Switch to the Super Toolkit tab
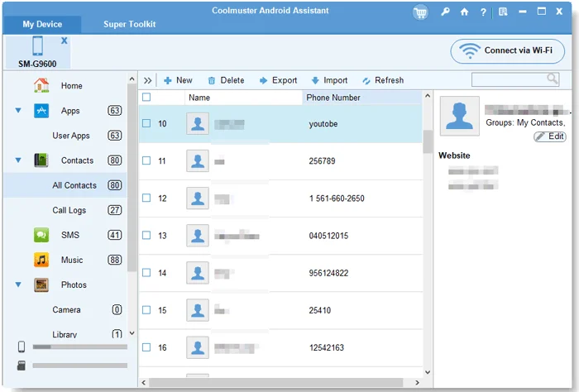This screenshot has width=579, height=392. pyautogui.click(x=129, y=24)
